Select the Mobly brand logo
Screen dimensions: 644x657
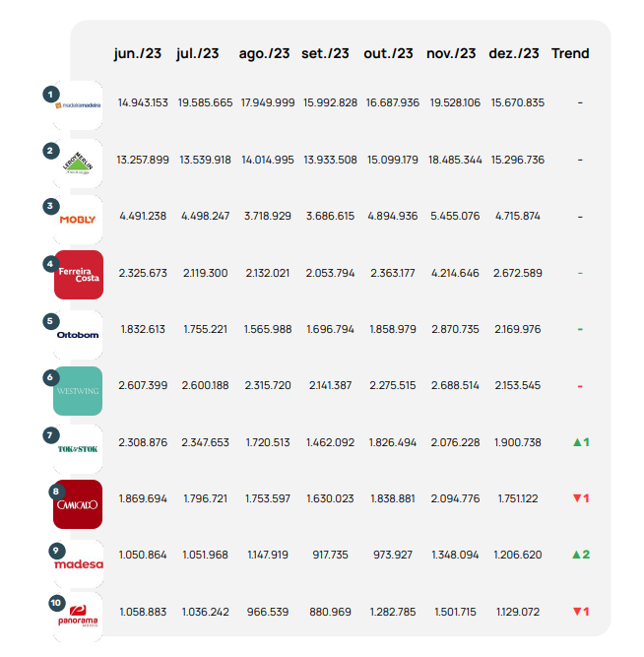tap(79, 220)
